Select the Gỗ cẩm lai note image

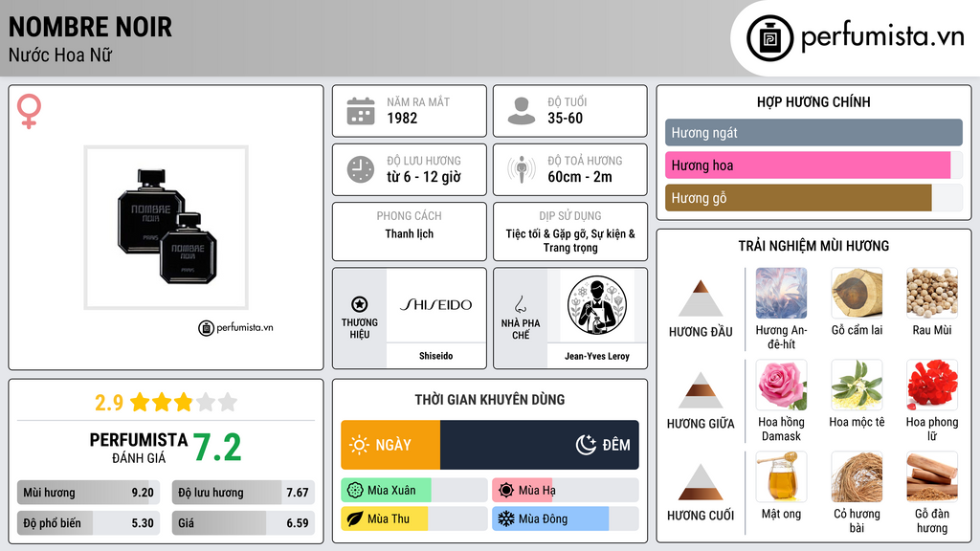[857, 294]
